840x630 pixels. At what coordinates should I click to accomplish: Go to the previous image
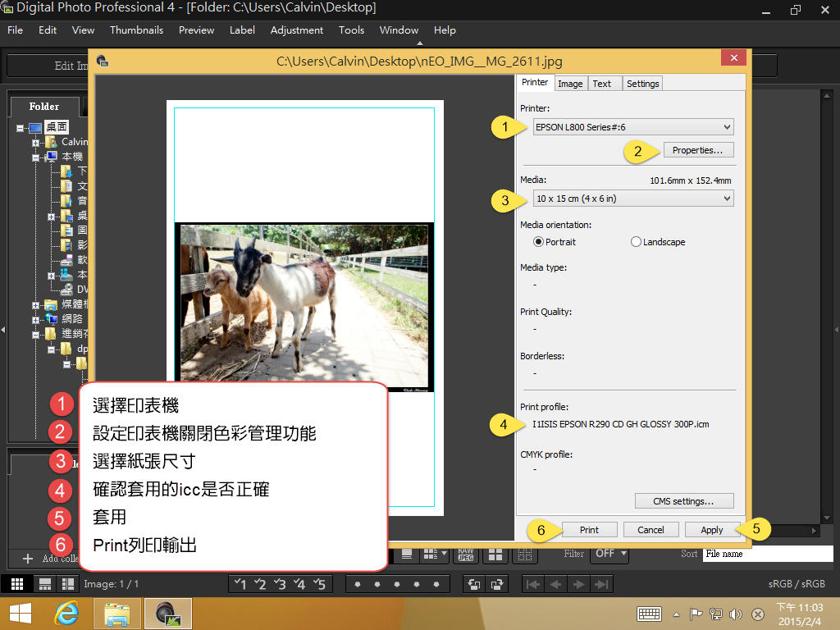tap(556, 584)
